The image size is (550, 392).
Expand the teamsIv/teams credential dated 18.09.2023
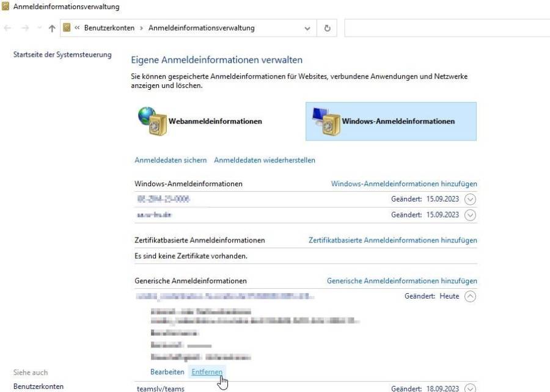coord(470,388)
